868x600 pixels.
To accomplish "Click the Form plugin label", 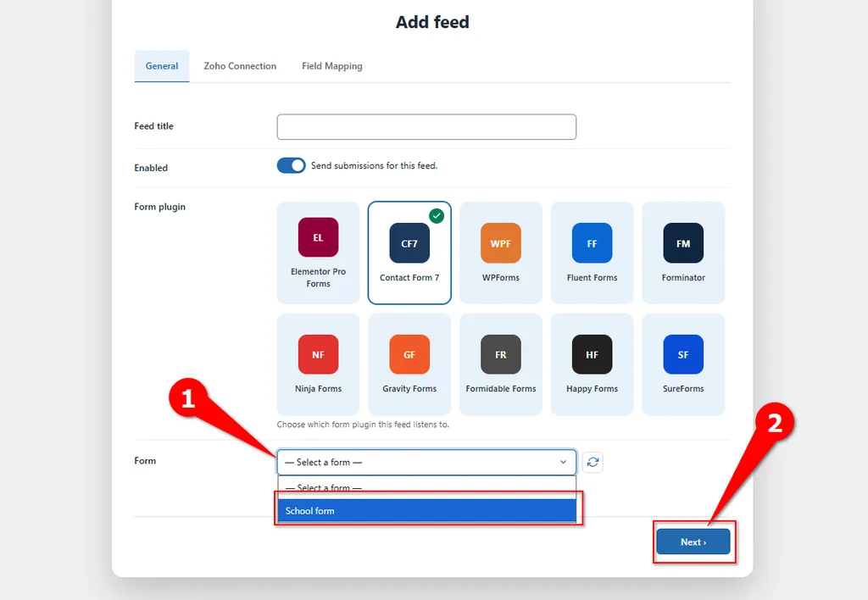I will coord(160,207).
